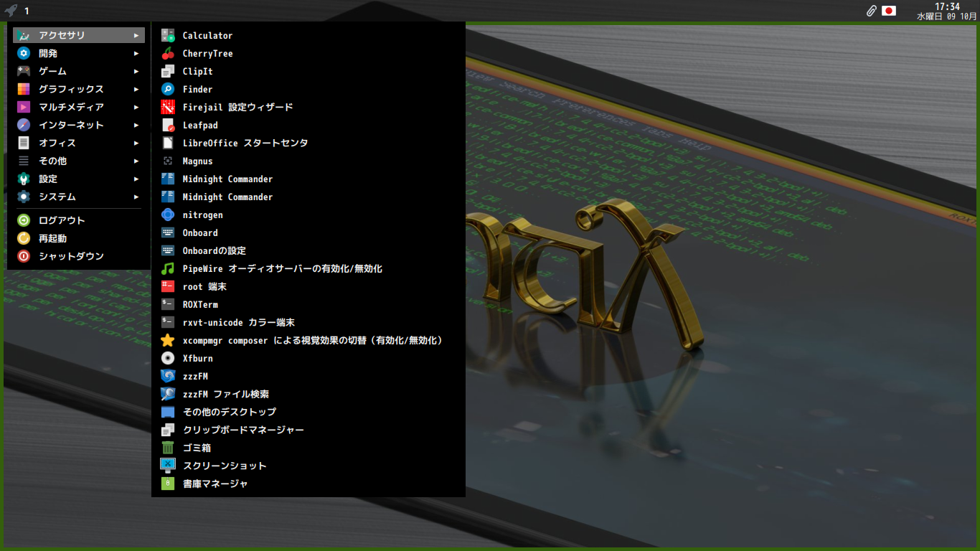Click the PipeWire green music note icon
The image size is (980, 551).
click(168, 268)
